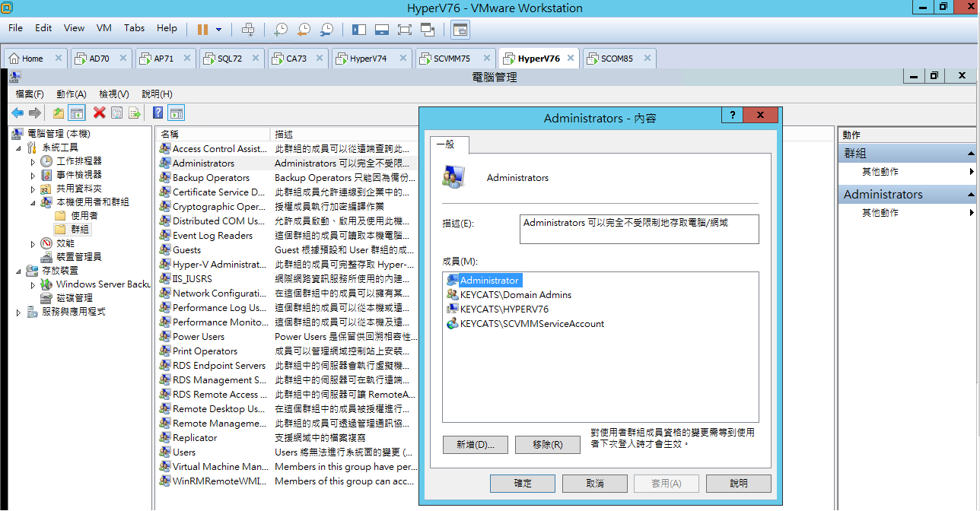Viewport: 980px width, 511px height.
Task: Select the 一般 tab in the dialog
Action: pos(450,144)
